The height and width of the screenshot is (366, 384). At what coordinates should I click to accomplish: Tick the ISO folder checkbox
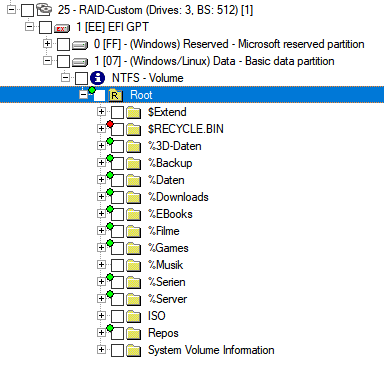117,316
